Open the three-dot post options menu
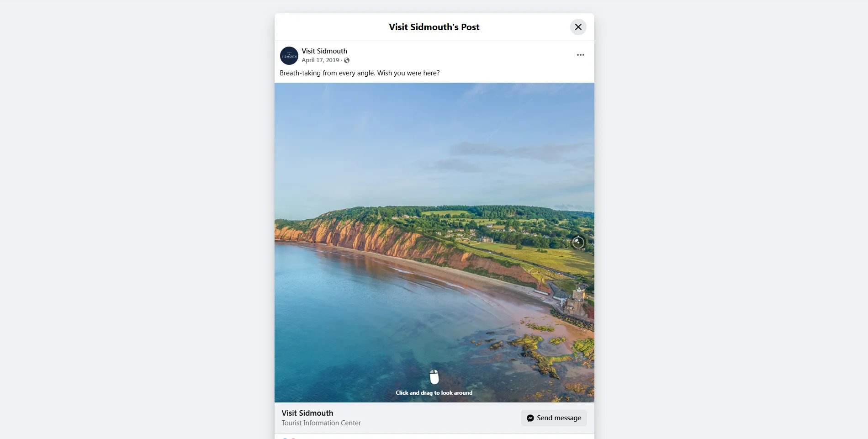 580,55
